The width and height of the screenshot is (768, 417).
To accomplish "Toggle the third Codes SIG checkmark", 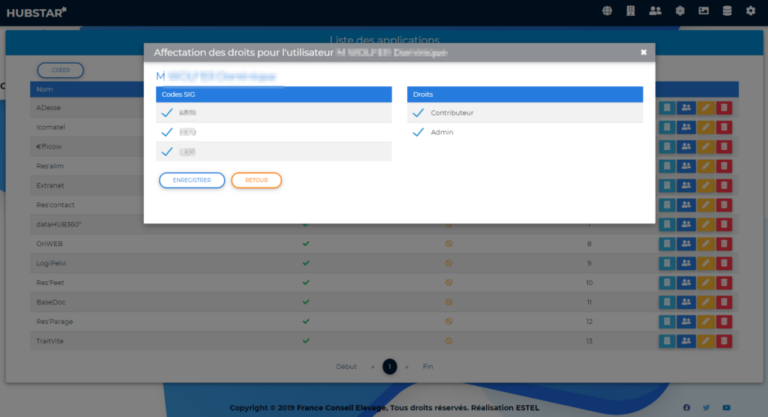I will [167, 151].
